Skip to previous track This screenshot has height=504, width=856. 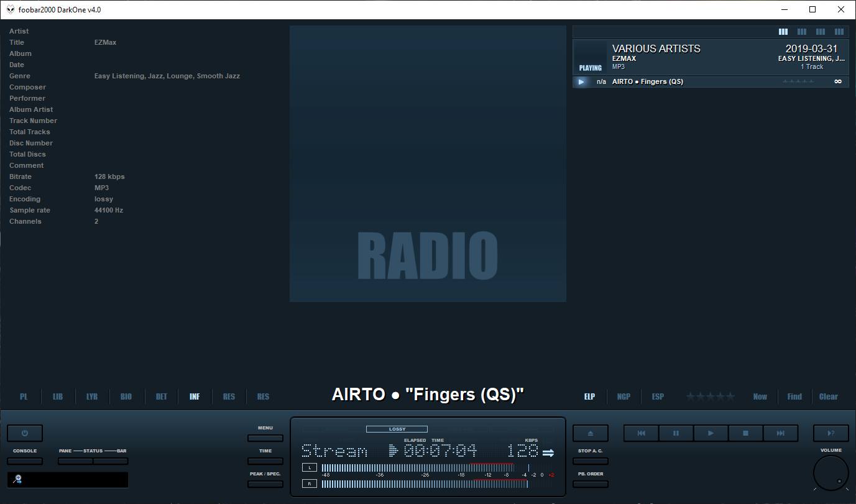pyautogui.click(x=641, y=433)
